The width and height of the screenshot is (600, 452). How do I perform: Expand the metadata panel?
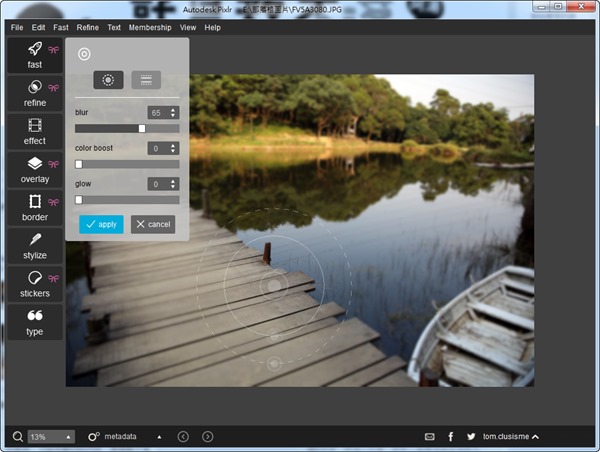(125, 437)
